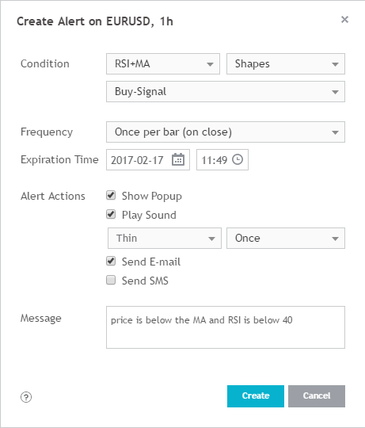The width and height of the screenshot is (365, 428).
Task: Click the arrow on the Thin sound dropdown
Action: pyautogui.click(x=211, y=238)
